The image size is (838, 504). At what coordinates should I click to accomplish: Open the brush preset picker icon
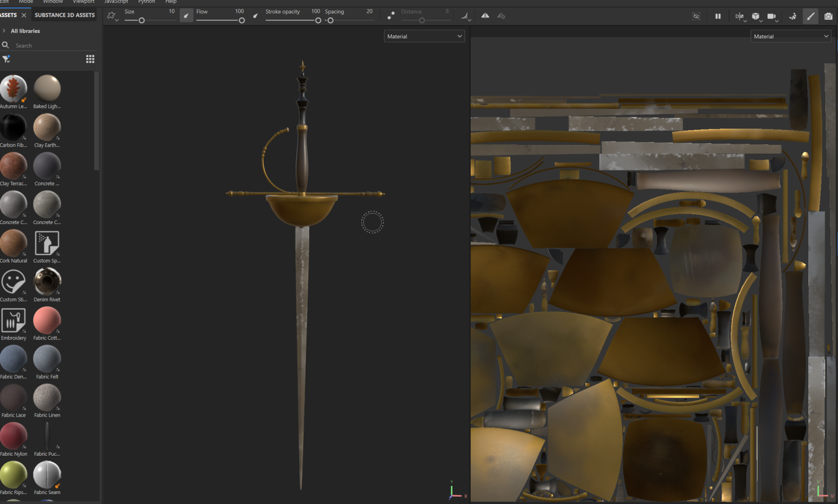click(x=112, y=16)
